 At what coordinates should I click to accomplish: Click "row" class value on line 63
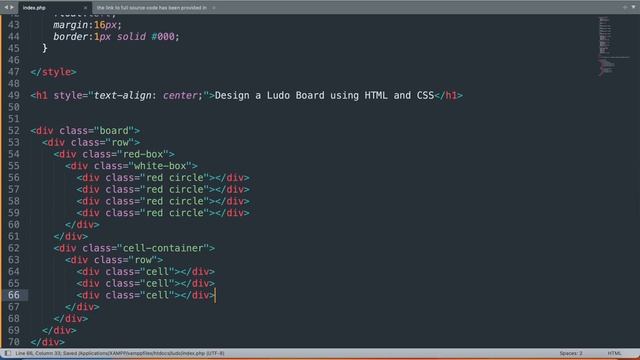coord(143,260)
